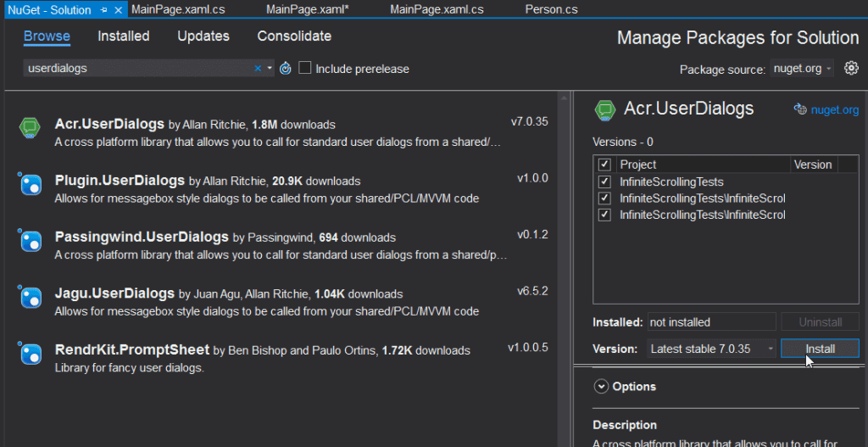Screen dimensions: 868x447
Task: Clear the userdialogs search text
Action: [x=258, y=69]
